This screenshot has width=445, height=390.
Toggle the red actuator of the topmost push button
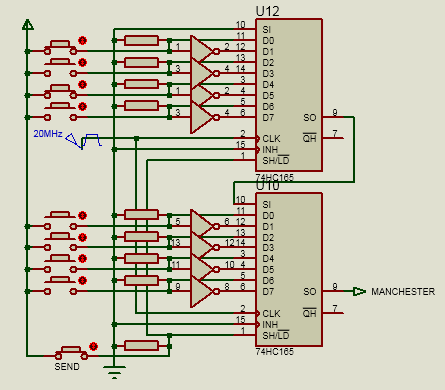click(82, 40)
